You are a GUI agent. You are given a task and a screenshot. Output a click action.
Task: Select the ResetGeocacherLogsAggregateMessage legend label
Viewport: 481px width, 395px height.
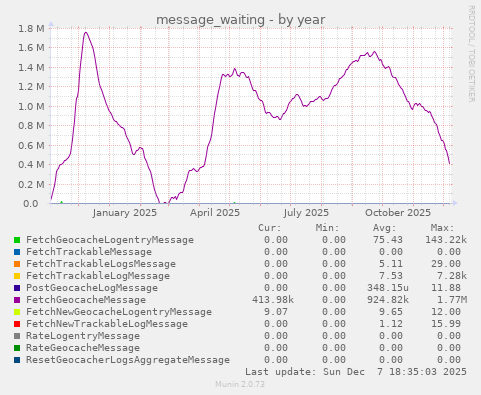pos(128,360)
